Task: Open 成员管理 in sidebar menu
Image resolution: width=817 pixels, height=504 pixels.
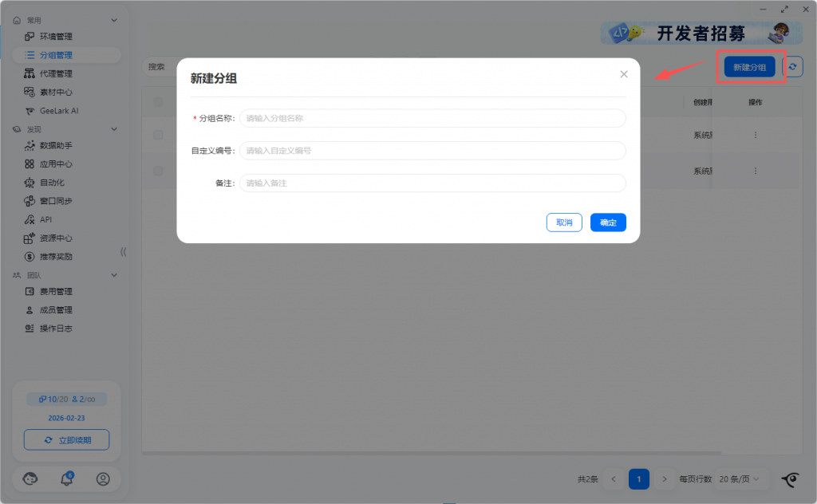Action: (56, 310)
